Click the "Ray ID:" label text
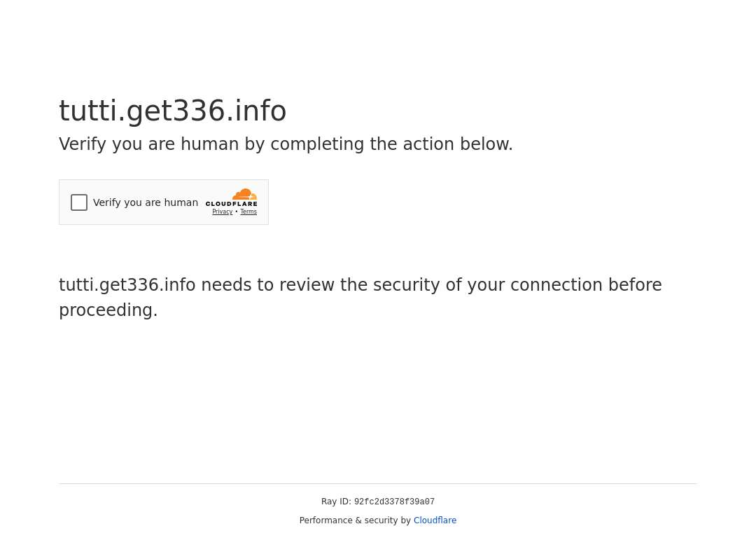The height and width of the screenshot is (538, 756). [336, 502]
